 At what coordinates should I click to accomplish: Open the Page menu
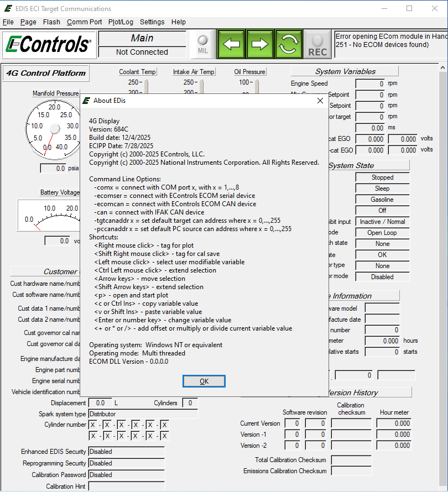click(28, 22)
